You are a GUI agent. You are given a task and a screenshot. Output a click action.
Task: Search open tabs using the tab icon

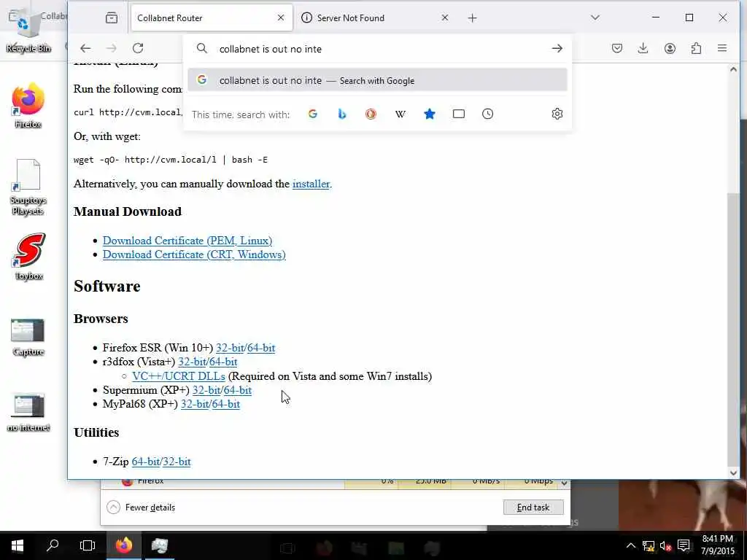tap(458, 114)
